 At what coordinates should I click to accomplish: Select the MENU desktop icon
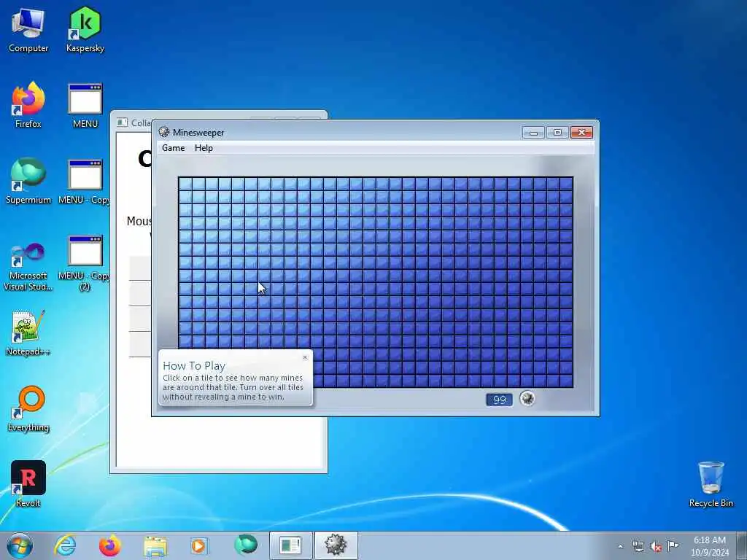[x=85, y=105]
